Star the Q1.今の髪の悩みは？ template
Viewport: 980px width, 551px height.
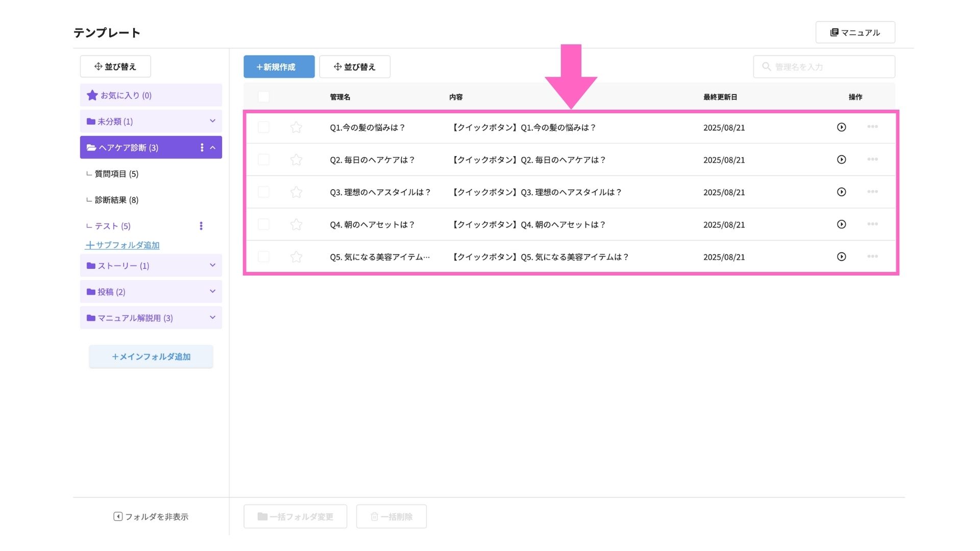pyautogui.click(x=296, y=127)
